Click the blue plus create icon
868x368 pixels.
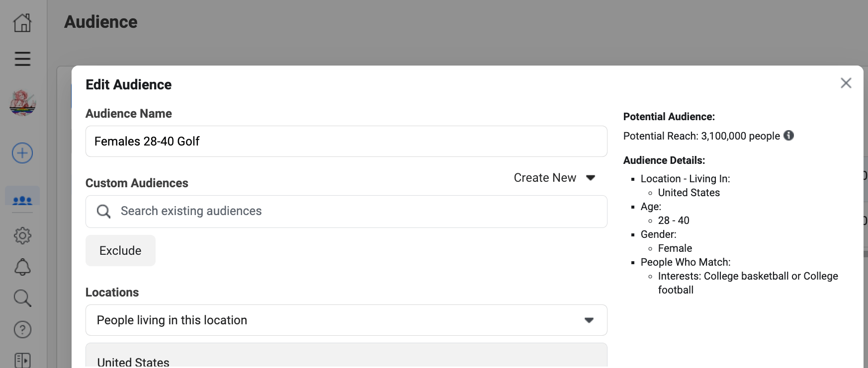click(x=22, y=153)
